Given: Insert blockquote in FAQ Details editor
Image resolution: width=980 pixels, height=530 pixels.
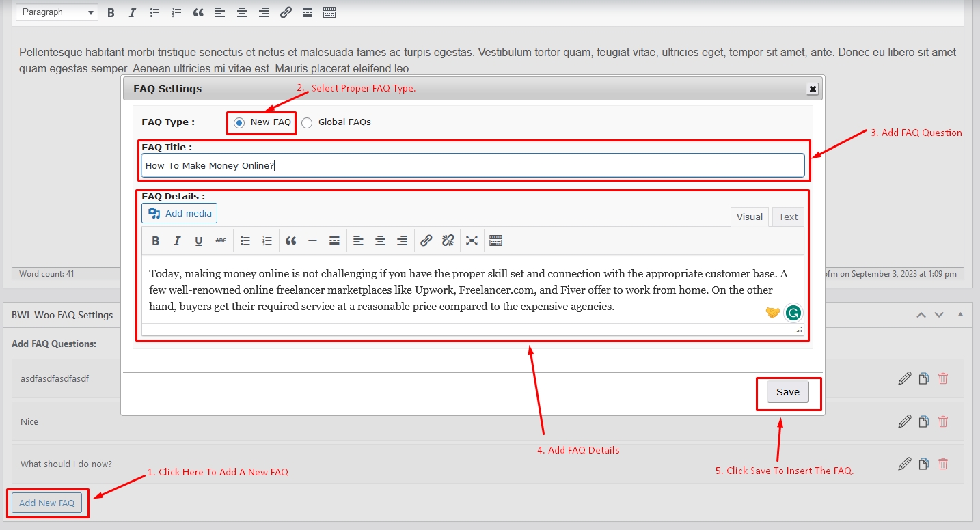Looking at the screenshot, I should 291,240.
